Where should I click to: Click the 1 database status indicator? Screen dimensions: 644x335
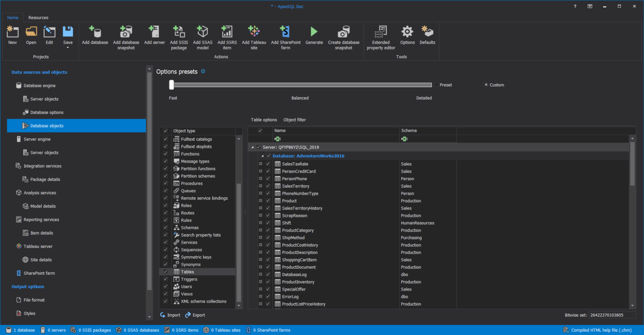(21, 330)
